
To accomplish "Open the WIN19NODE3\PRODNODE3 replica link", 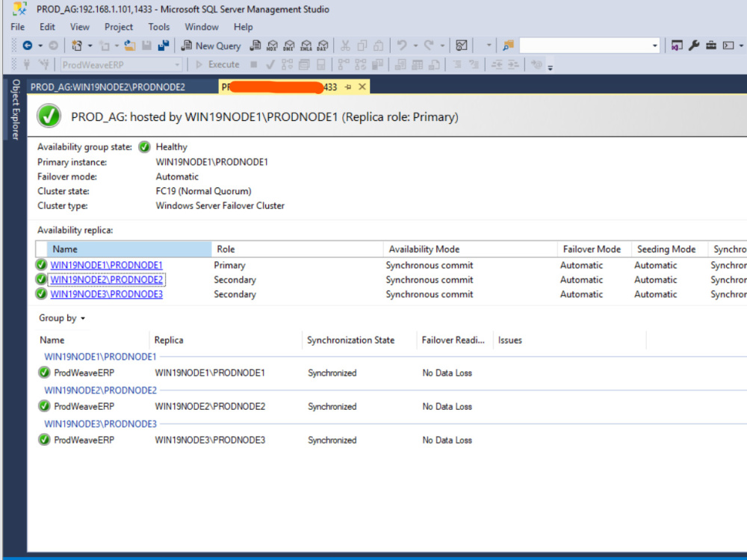I will 106,294.
